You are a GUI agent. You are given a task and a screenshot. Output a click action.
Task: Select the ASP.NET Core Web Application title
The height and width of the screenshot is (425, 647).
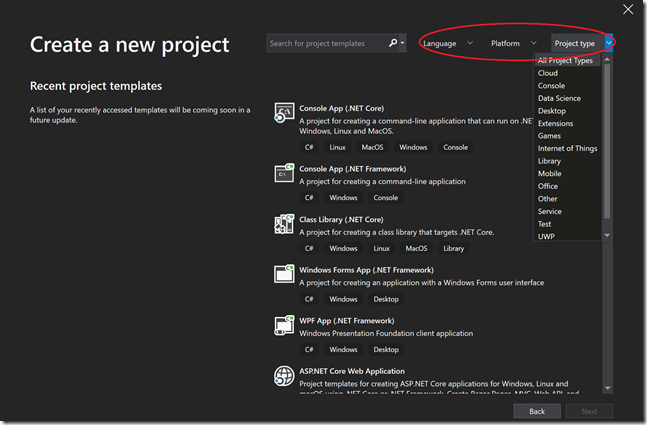(x=352, y=371)
